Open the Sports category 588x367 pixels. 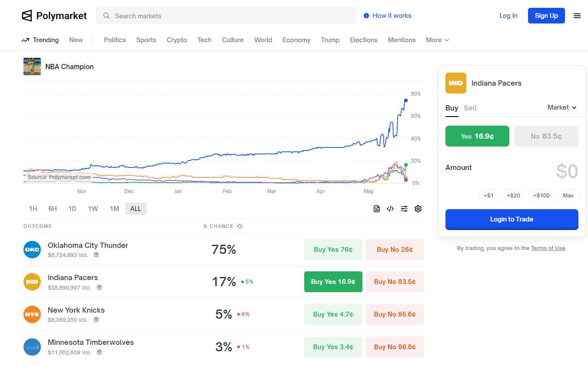pos(146,40)
